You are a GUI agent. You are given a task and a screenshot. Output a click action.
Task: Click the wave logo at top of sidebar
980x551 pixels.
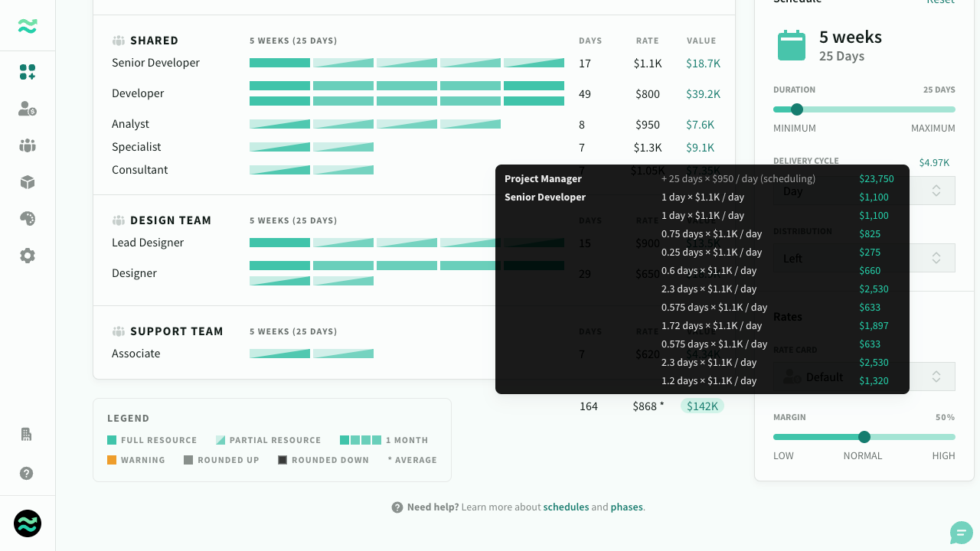tap(28, 26)
